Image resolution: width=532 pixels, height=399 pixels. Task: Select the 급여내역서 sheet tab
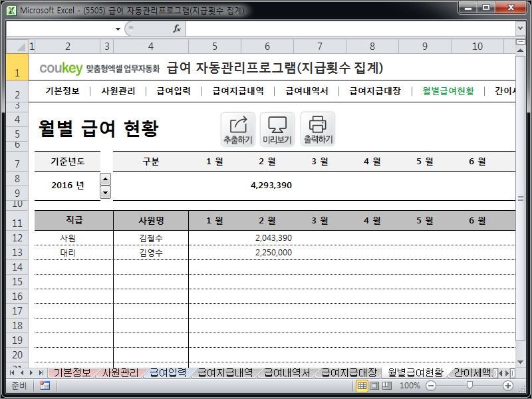[x=287, y=373]
